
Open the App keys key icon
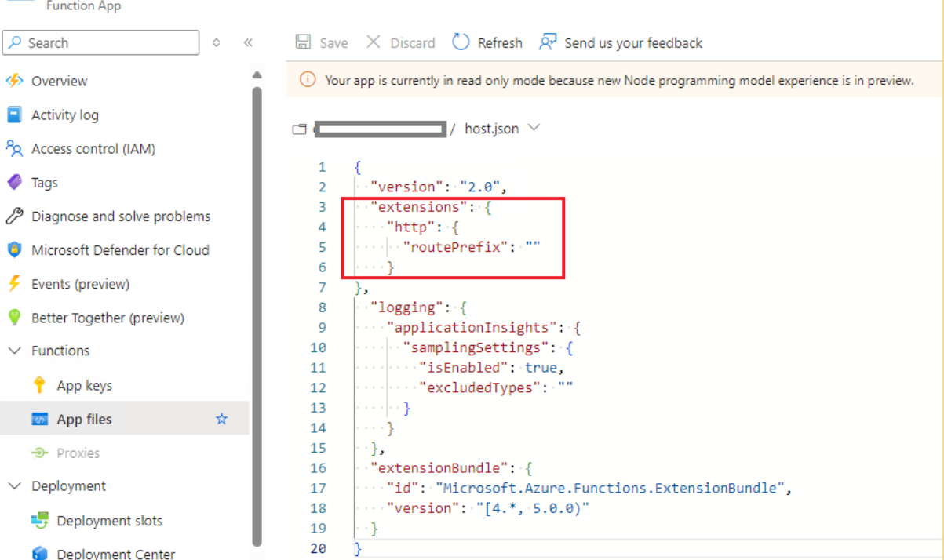pos(39,385)
